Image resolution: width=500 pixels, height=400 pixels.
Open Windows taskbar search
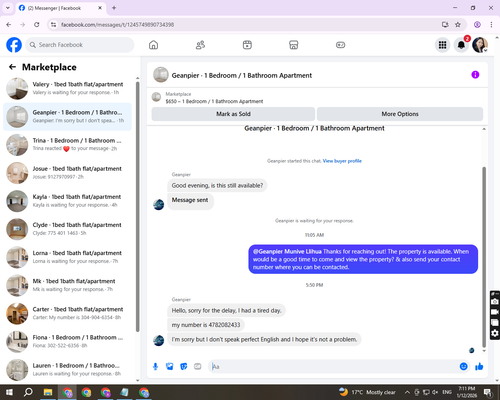pyautogui.click(x=28, y=392)
